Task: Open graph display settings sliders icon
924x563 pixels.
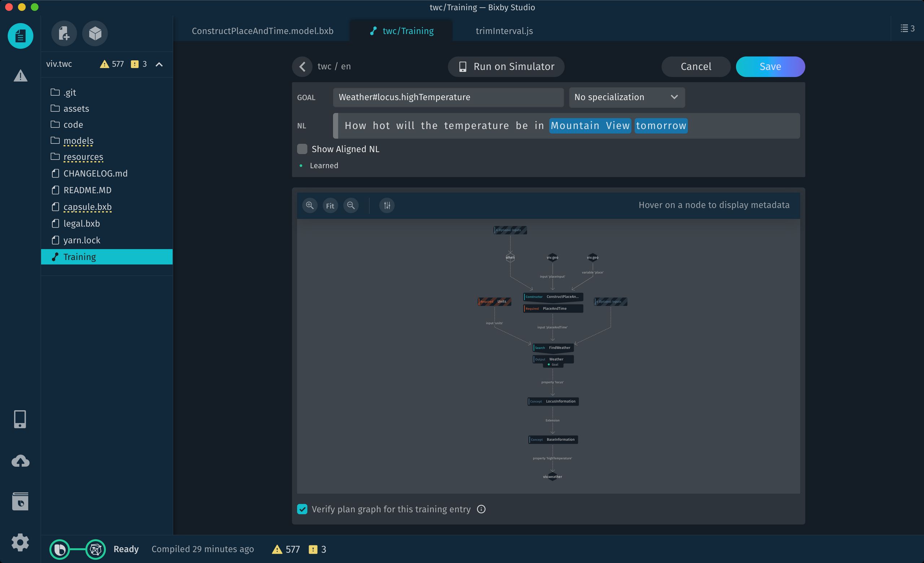Action: coord(387,205)
